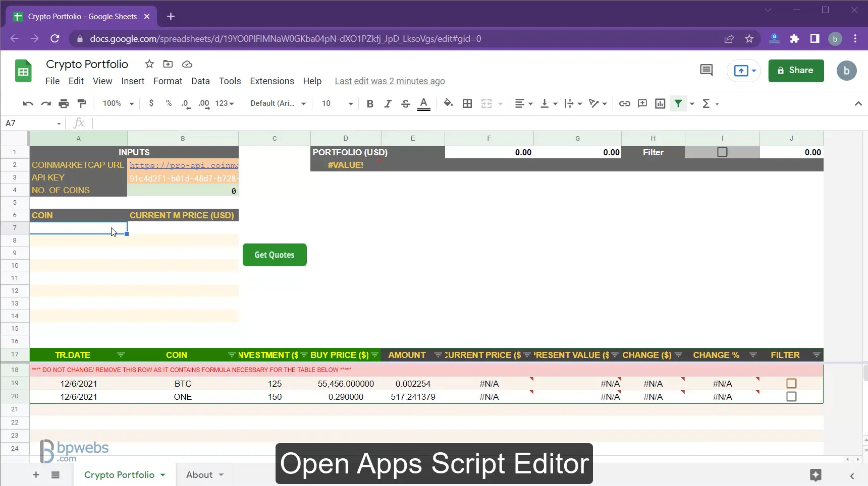This screenshot has width=868, height=486.
Task: Open the Data menu
Action: tap(200, 81)
